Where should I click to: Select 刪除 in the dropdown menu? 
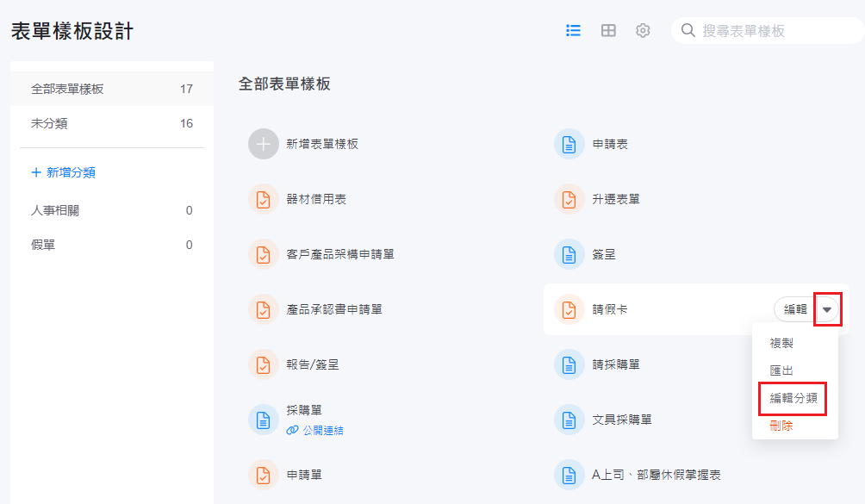click(781, 426)
